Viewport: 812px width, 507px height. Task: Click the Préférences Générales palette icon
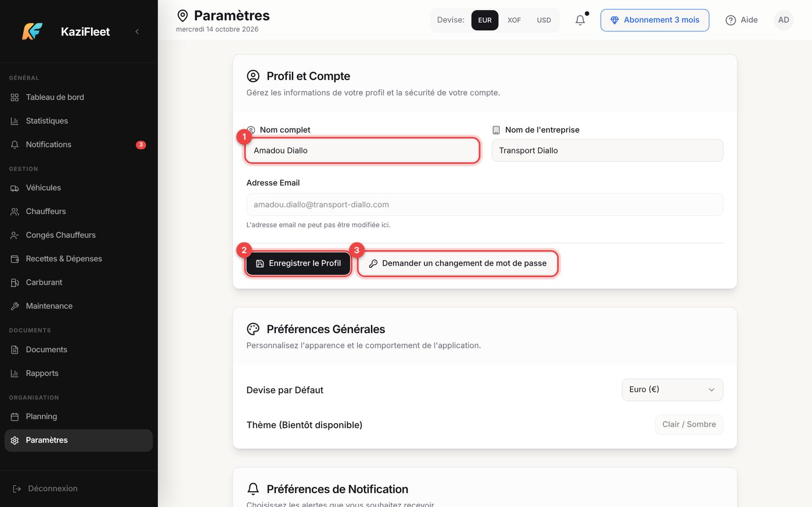253,329
